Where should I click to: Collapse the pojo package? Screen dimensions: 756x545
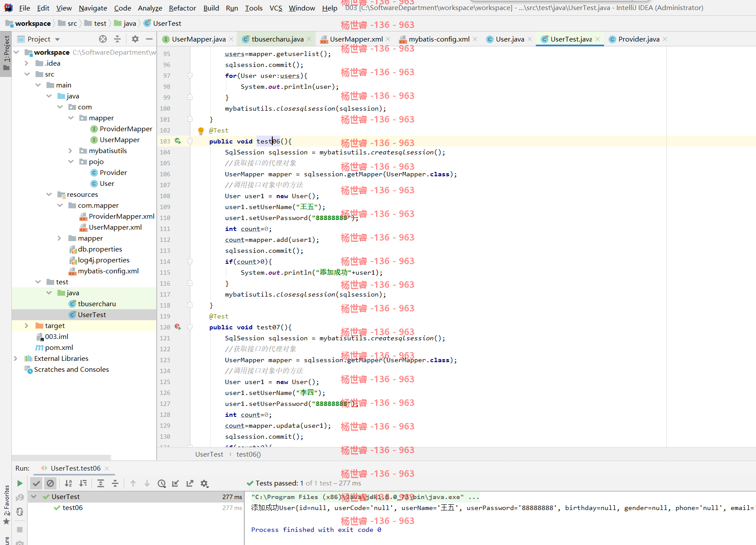(70, 161)
